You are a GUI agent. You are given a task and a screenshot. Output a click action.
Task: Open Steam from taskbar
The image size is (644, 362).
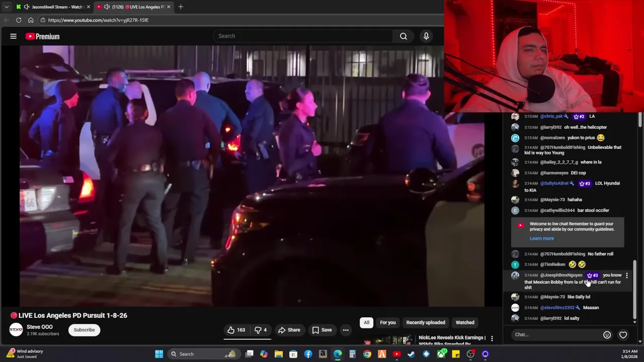click(412, 354)
